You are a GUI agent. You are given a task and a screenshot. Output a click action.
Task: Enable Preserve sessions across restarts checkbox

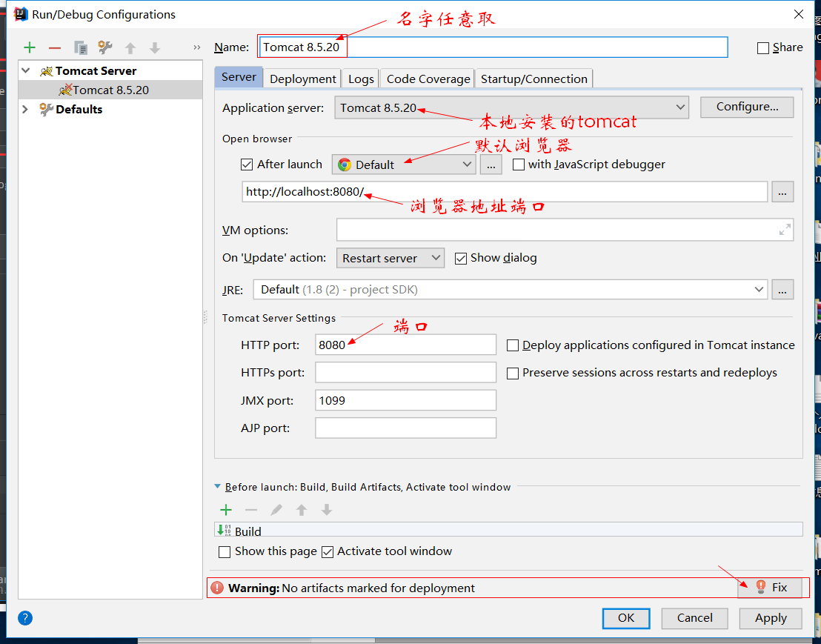coord(513,374)
